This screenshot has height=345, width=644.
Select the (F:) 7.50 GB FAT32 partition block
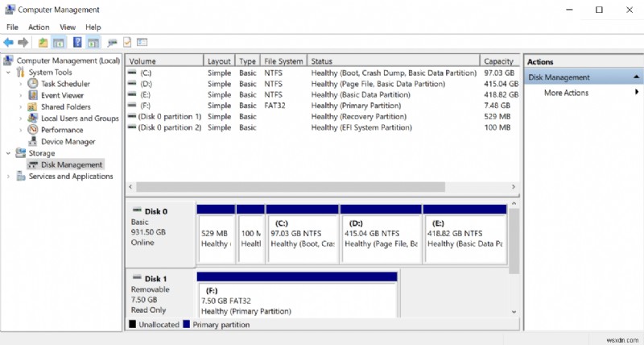tap(297, 294)
